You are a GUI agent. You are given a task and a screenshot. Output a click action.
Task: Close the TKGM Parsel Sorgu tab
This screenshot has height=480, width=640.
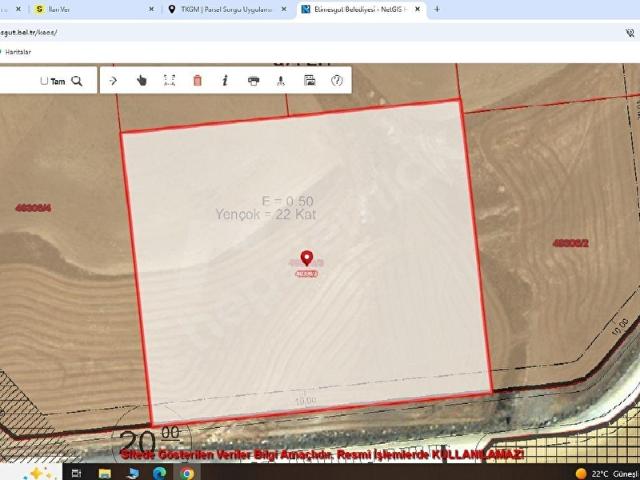284,9
